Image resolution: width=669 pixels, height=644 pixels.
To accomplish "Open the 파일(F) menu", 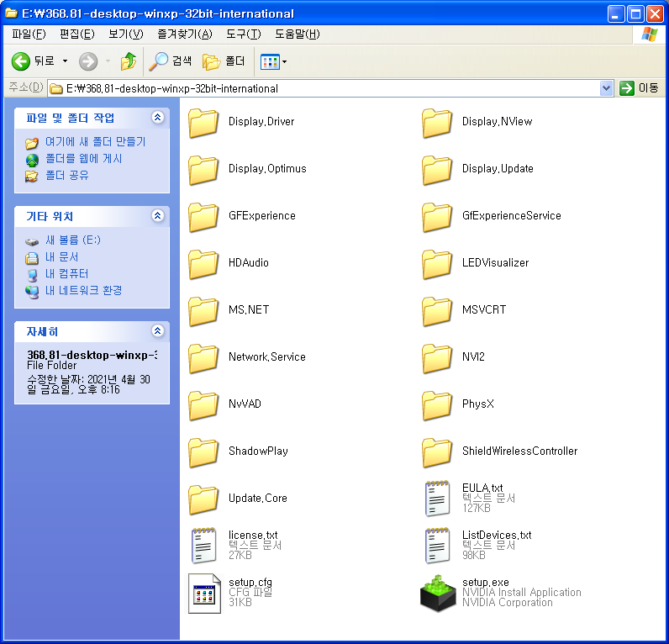I will (29, 34).
